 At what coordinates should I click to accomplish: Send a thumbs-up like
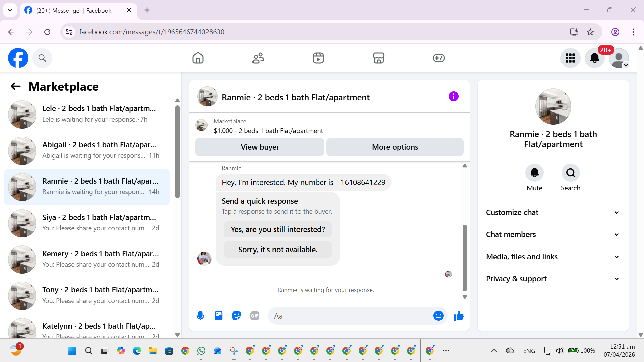(458, 316)
